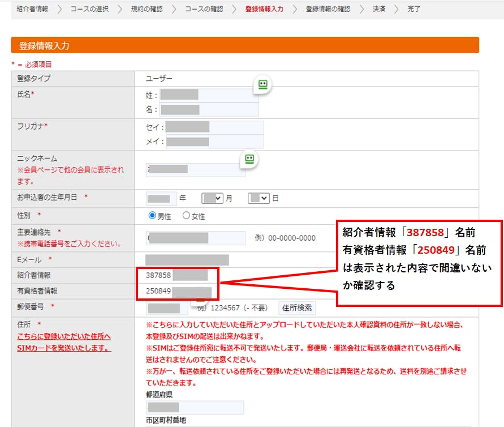Click the green autofill icon near ニックネーム field

pos(248,159)
